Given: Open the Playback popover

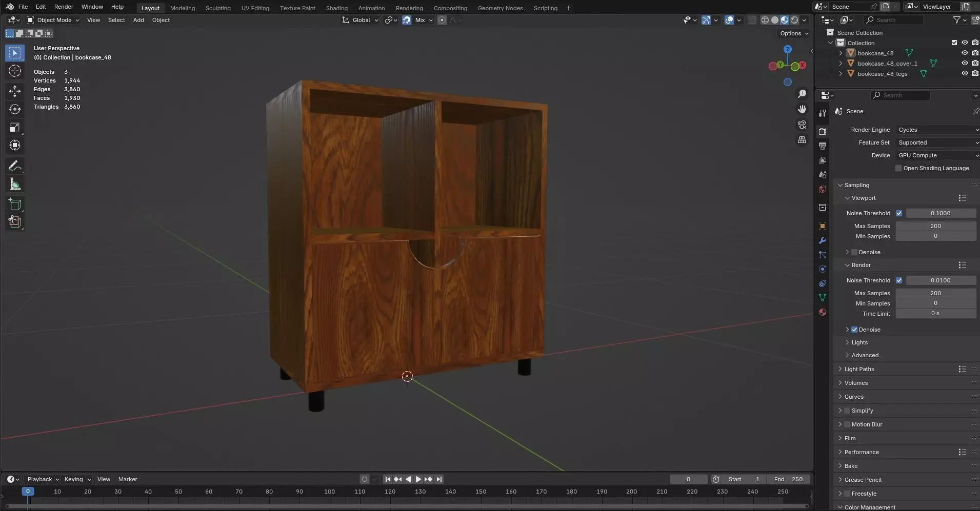Looking at the screenshot, I should (43, 479).
